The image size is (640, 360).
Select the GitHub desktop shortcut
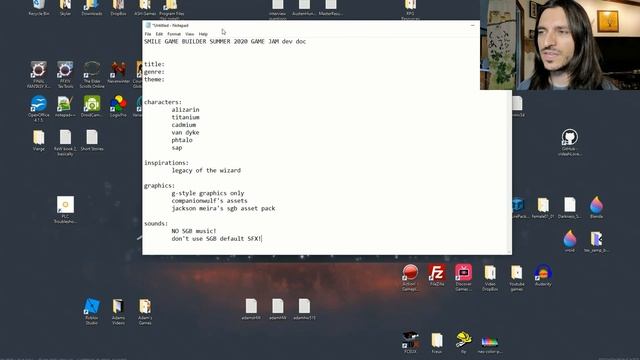point(570,142)
